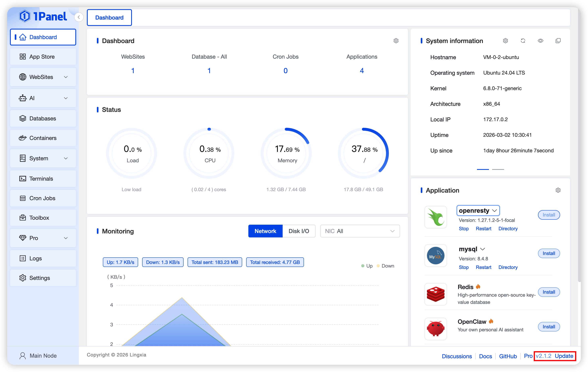This screenshot has width=588, height=372.
Task: Click the OpenClaw app icon
Action: click(436, 329)
